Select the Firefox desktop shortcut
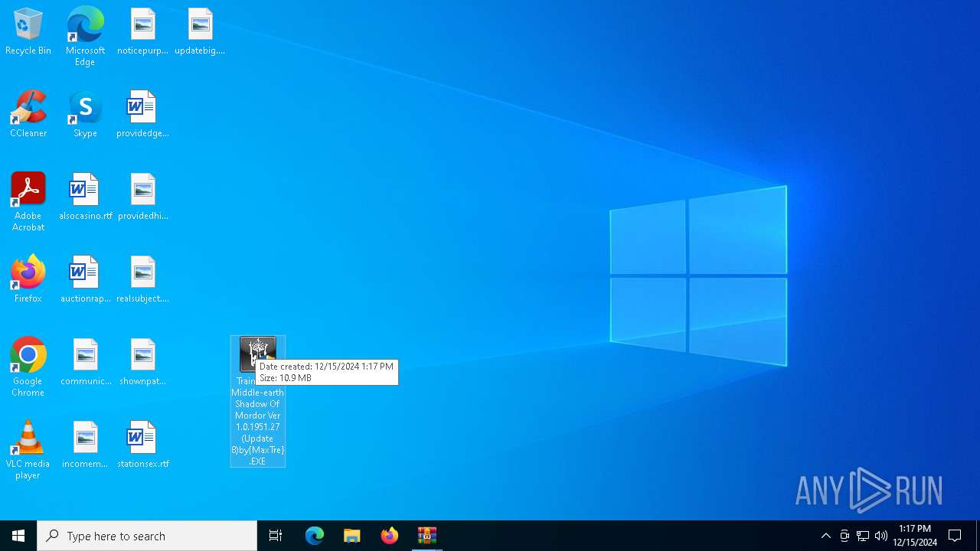Screen dimensions: 980x551 click(28, 280)
